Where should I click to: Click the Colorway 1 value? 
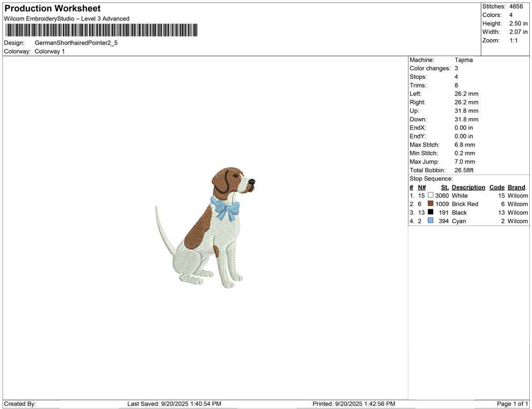coord(49,52)
